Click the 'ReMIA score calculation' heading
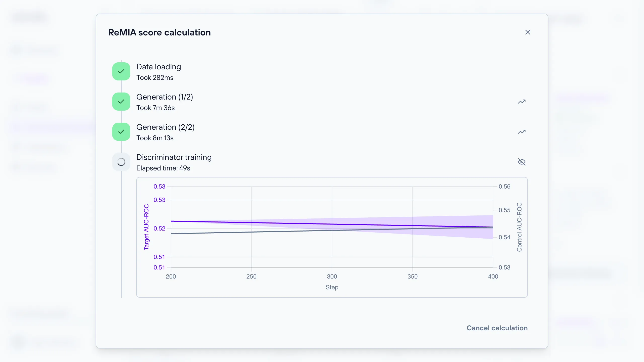 point(159,32)
